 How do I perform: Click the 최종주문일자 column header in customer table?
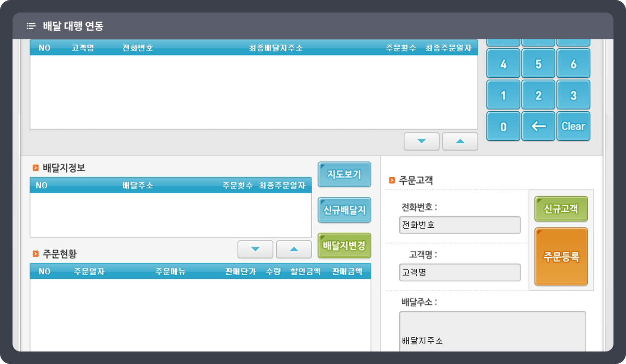point(448,48)
